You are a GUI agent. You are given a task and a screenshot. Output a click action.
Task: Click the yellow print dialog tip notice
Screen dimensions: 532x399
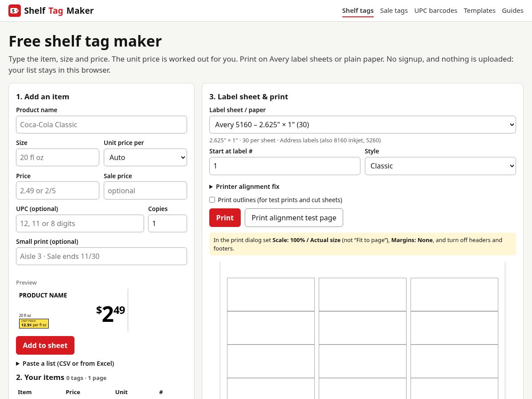363,244
